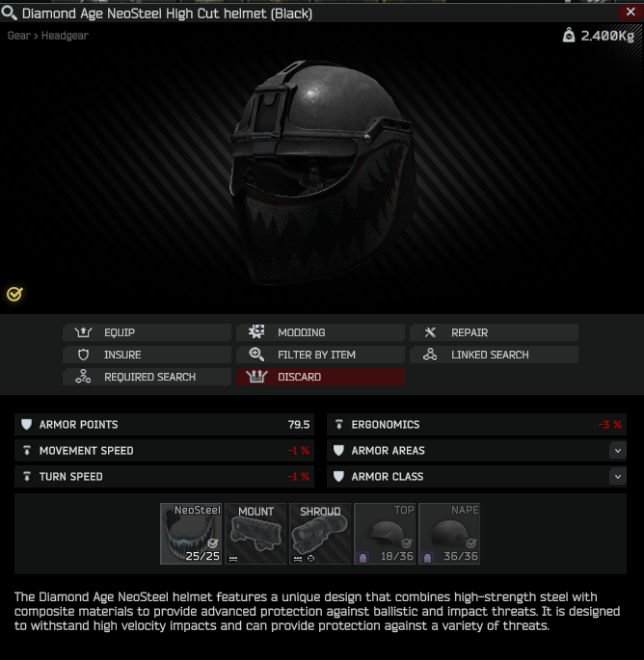Click the Insure shield icon

84,355
